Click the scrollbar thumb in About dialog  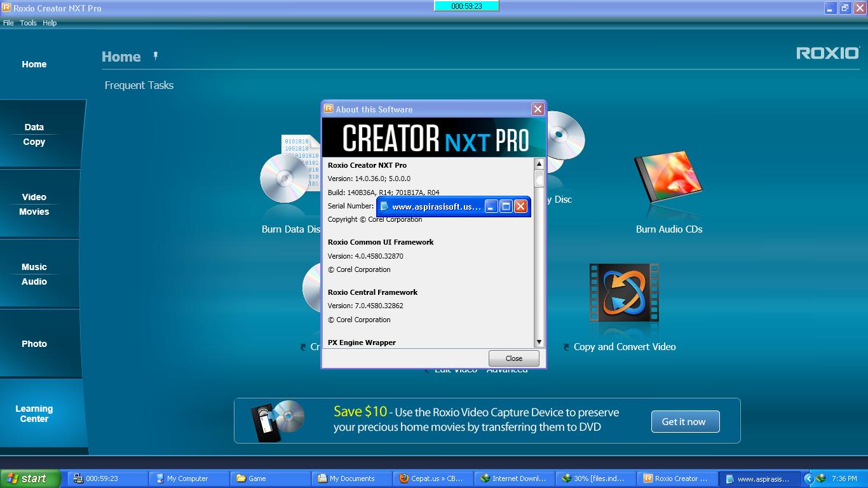(539, 178)
